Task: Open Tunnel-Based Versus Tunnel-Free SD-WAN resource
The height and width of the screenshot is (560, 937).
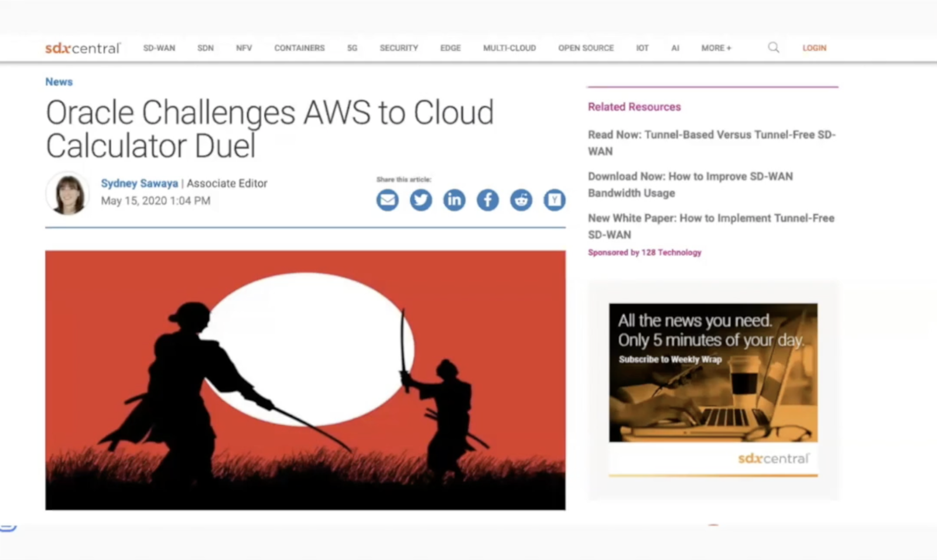Action: coord(712,143)
